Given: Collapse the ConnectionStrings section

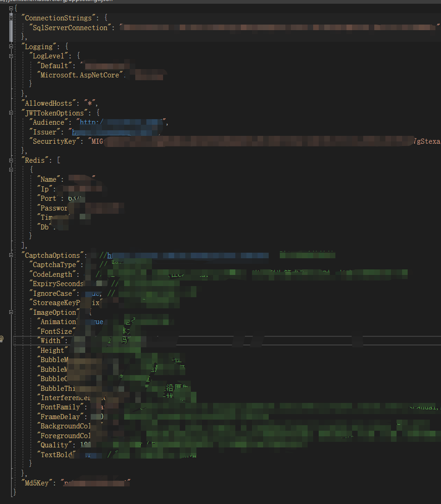Looking at the screenshot, I should [x=11, y=18].
